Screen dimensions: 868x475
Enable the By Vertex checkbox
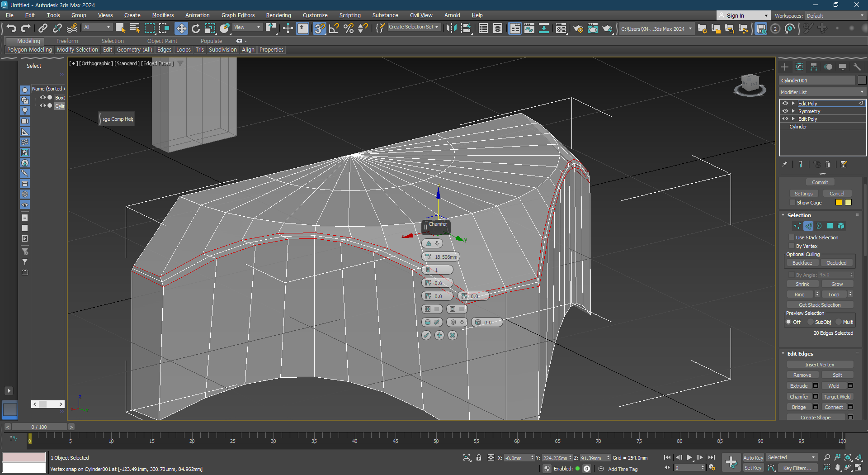pos(792,246)
